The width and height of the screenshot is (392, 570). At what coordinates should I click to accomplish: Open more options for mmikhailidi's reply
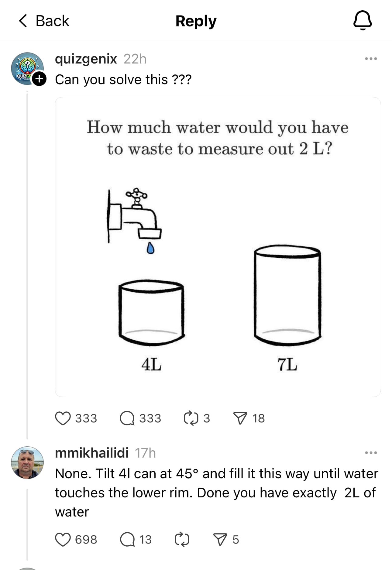pos(371,453)
